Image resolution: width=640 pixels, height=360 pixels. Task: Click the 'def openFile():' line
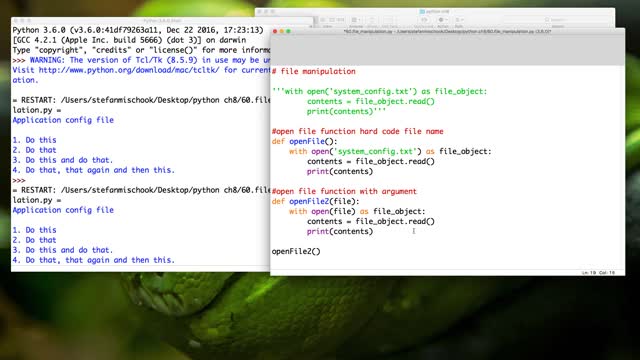click(304, 141)
